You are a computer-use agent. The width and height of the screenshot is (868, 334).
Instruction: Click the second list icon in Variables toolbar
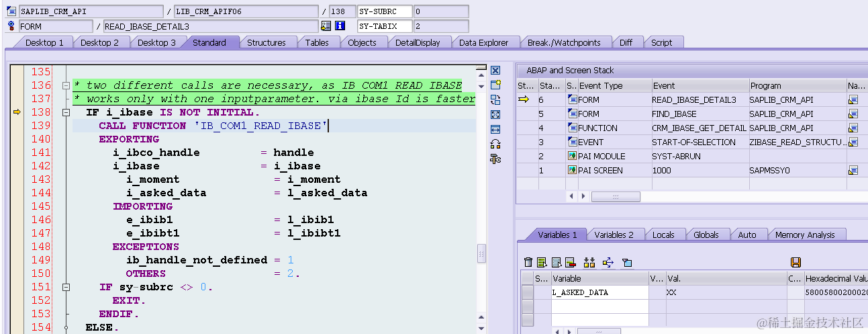(x=557, y=262)
